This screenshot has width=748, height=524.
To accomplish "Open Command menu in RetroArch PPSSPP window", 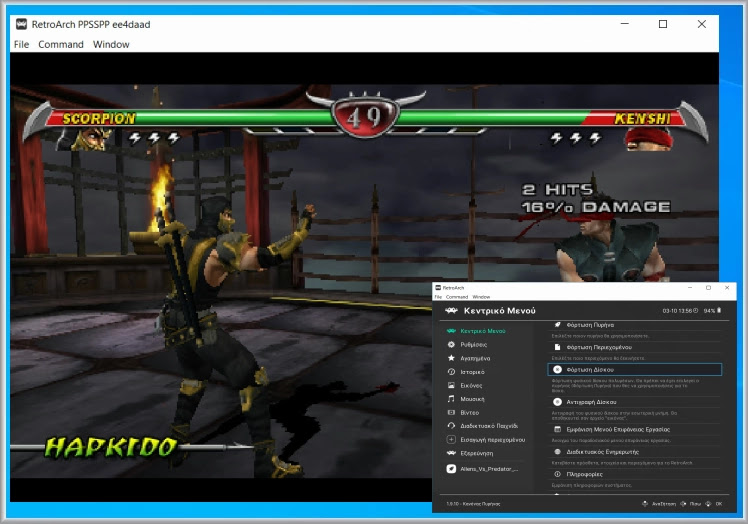I will [61, 44].
